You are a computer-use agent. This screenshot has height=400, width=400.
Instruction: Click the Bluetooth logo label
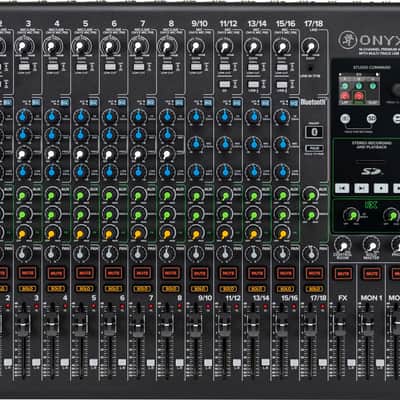313,102
